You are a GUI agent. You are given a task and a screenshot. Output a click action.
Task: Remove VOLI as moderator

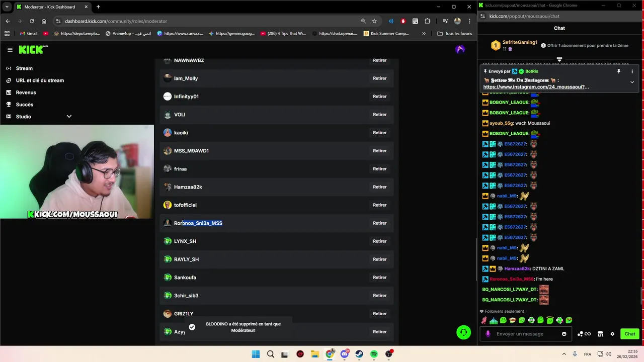pyautogui.click(x=379, y=115)
